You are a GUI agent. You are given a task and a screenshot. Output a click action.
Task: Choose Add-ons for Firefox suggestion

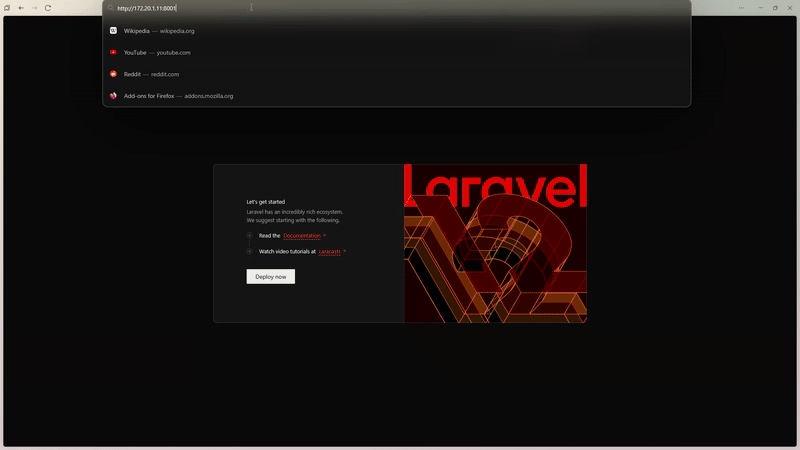coord(178,96)
